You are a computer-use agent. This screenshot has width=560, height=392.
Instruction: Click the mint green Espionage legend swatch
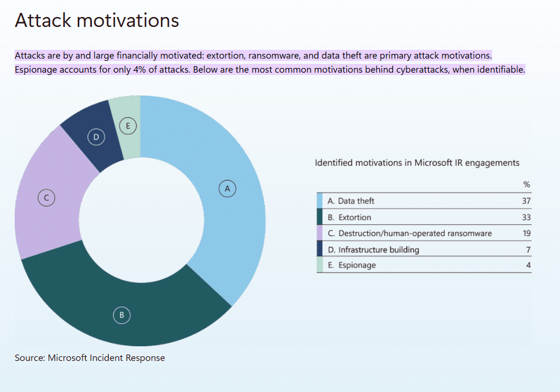[x=320, y=265]
